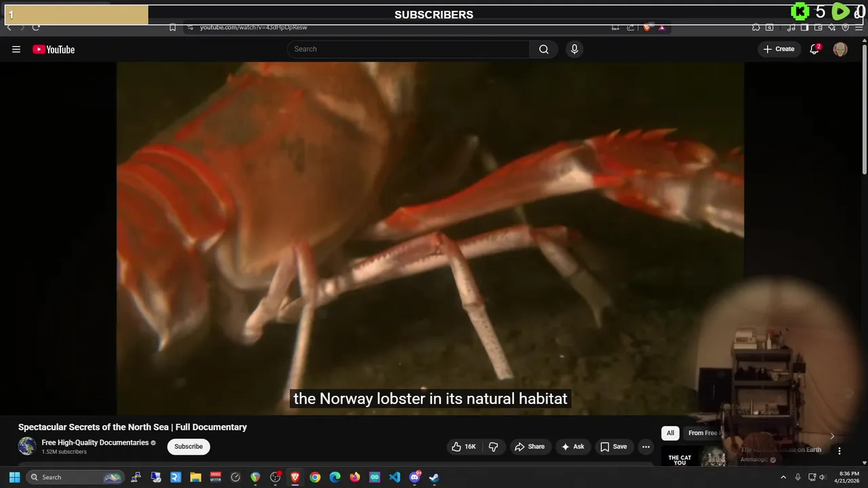The height and width of the screenshot is (488, 868).
Task: Select the All filter chip
Action: point(670,433)
